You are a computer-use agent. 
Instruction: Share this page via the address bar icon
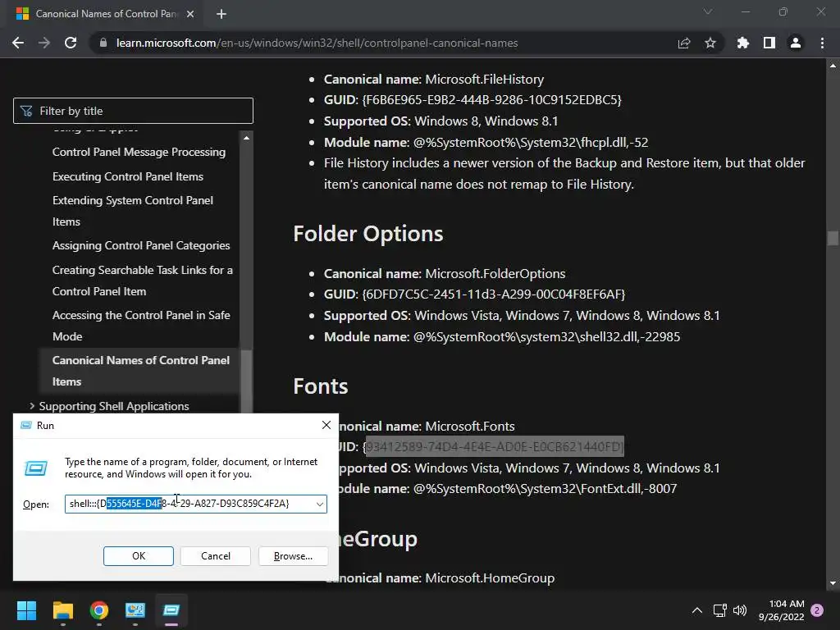684,43
